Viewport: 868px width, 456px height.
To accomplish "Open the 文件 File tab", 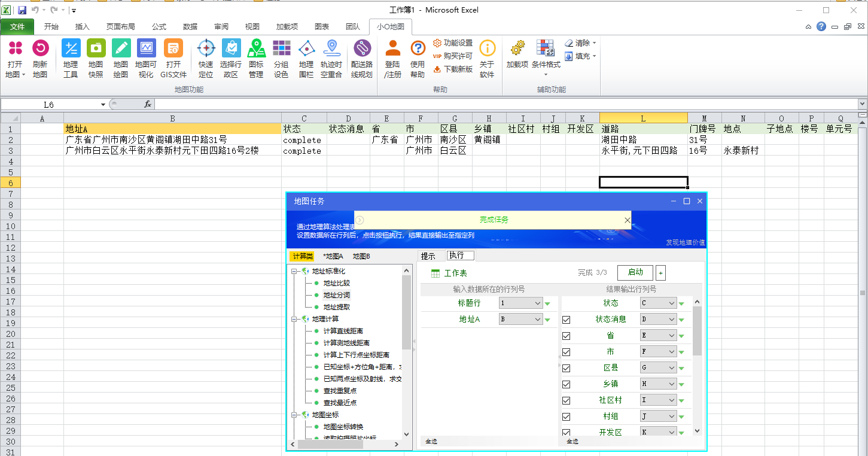I will 17,27.
